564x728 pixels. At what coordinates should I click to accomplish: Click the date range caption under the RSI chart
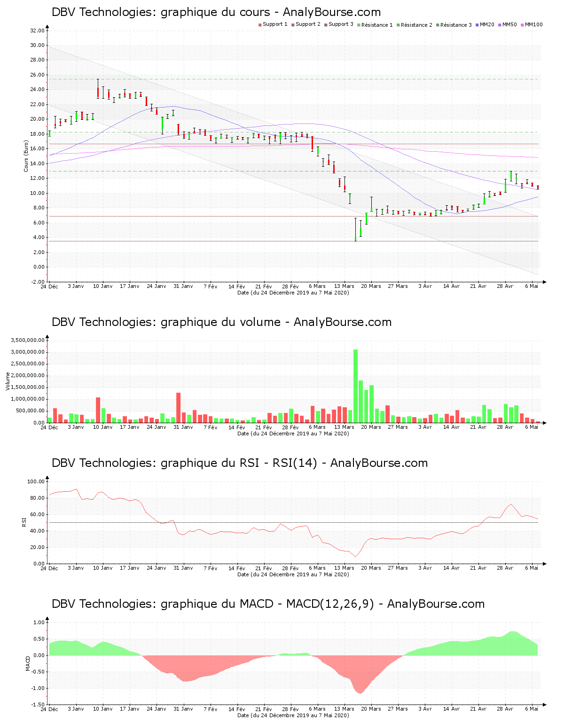[x=293, y=574]
